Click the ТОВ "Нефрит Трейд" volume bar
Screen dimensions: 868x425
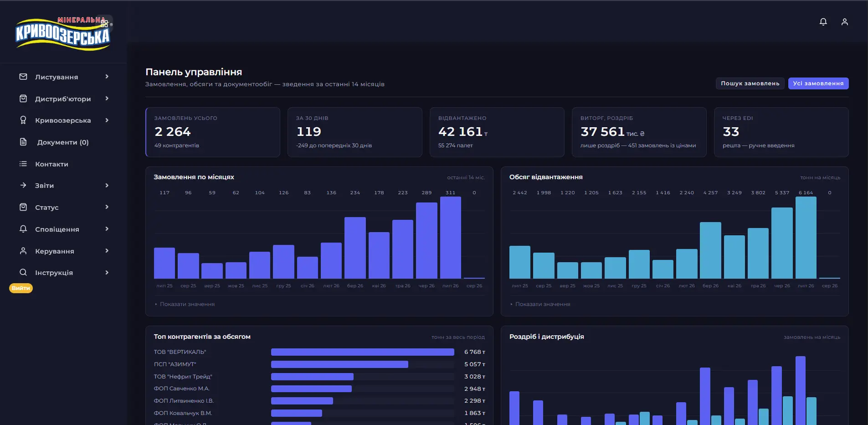point(312,377)
